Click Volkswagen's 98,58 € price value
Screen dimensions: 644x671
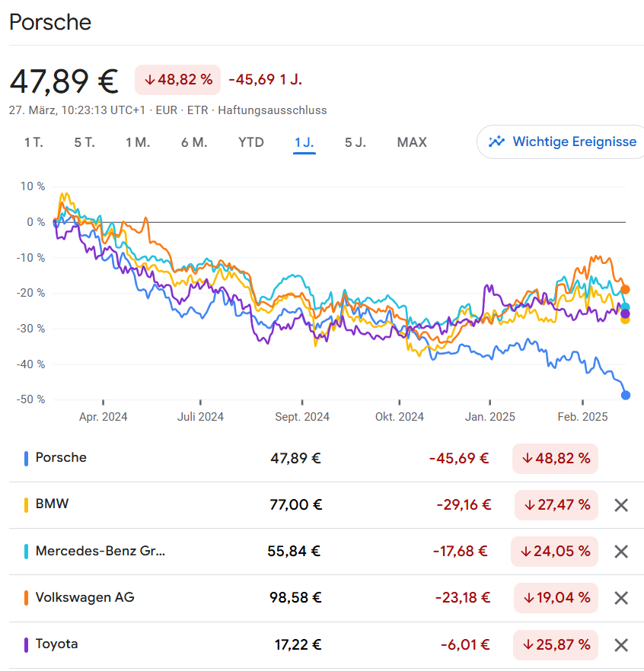tap(295, 598)
